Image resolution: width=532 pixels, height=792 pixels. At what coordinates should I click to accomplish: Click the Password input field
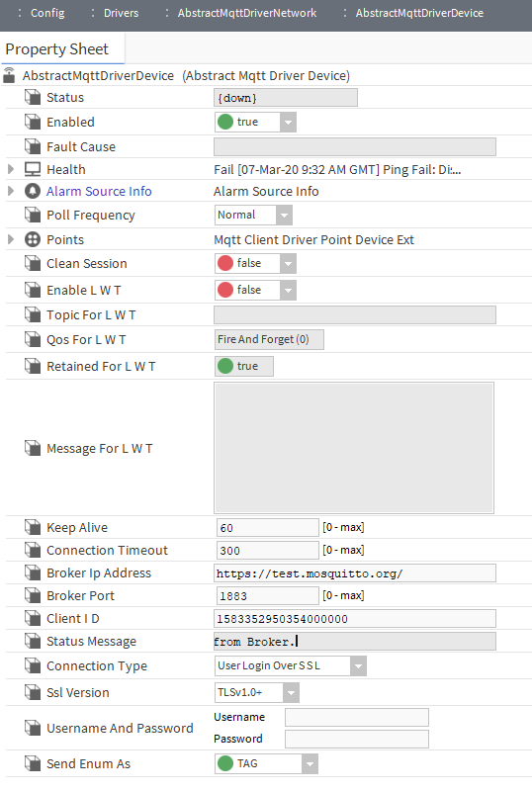click(x=357, y=739)
